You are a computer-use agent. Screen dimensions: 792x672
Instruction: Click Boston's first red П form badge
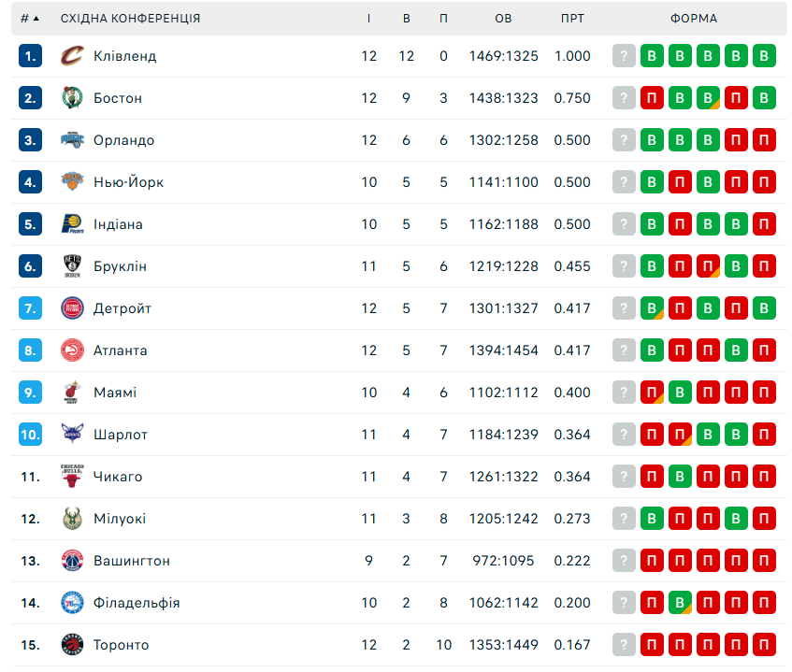click(x=652, y=98)
